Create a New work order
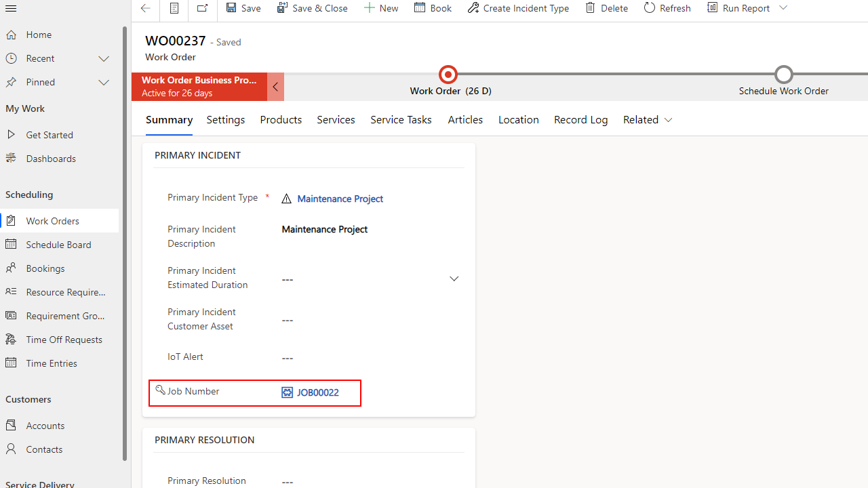Viewport: 868px width, 488px height. pos(381,8)
